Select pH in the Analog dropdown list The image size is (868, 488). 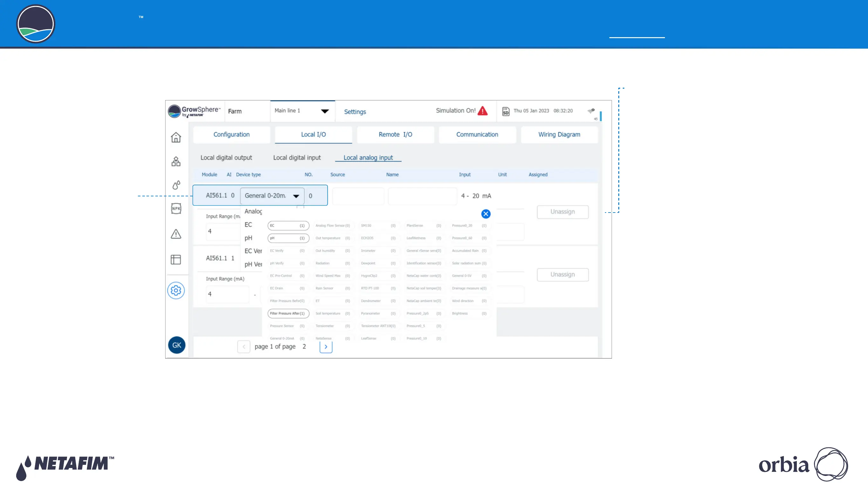coord(248,238)
